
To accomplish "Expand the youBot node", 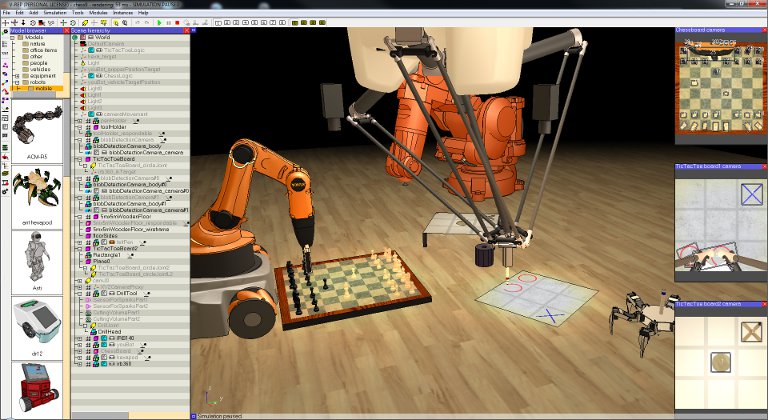I will tap(80, 345).
